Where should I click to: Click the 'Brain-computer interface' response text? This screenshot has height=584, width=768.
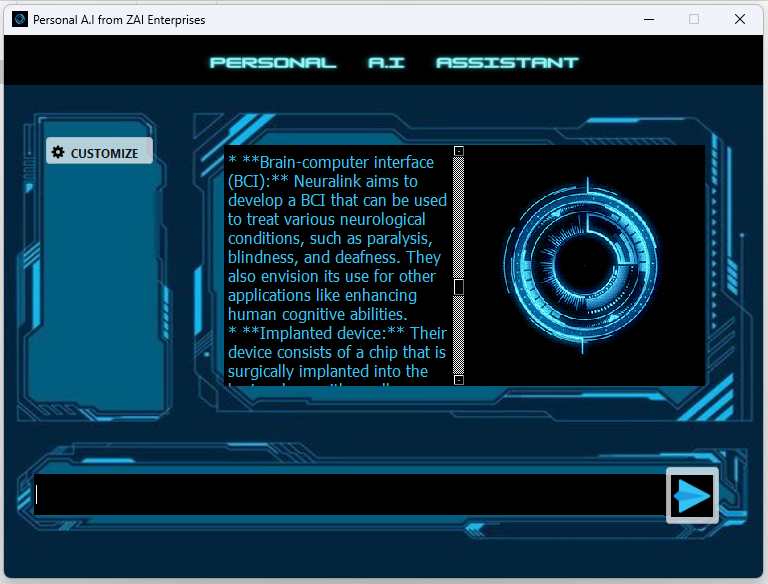(346, 162)
